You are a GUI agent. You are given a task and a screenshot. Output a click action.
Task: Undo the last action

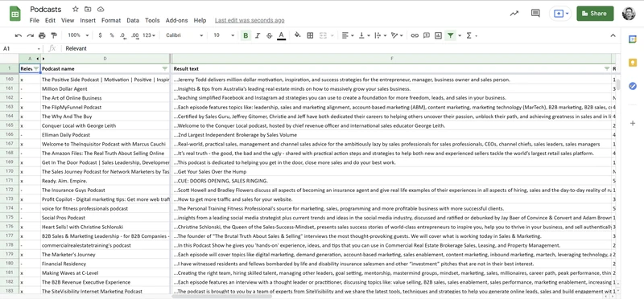[x=18, y=35]
